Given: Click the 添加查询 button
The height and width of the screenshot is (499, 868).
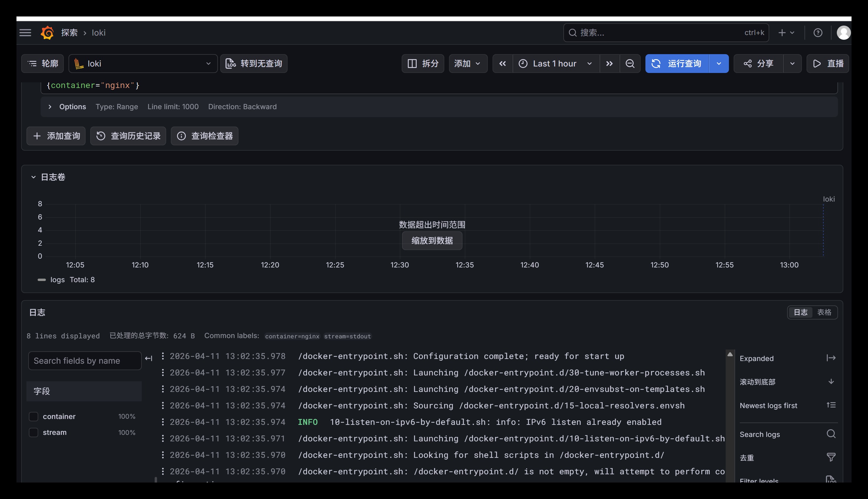Looking at the screenshot, I should click(x=56, y=136).
